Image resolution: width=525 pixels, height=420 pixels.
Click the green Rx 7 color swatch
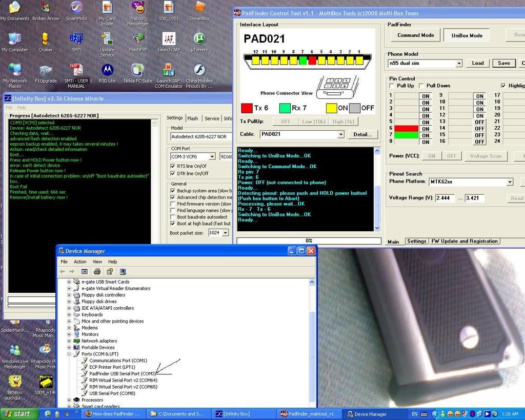(285, 108)
